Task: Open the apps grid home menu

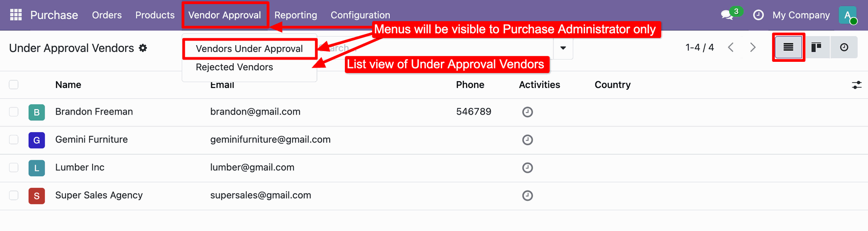Action: [x=16, y=15]
